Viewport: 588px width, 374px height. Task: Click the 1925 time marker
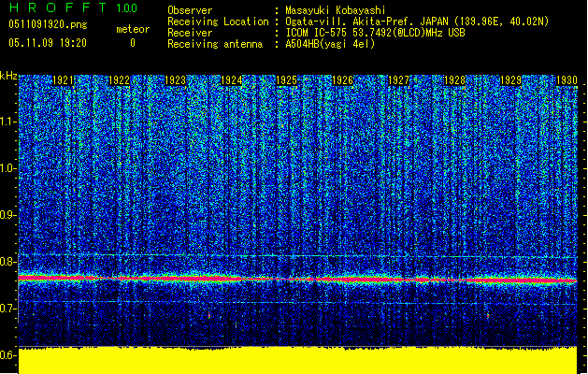click(x=287, y=80)
